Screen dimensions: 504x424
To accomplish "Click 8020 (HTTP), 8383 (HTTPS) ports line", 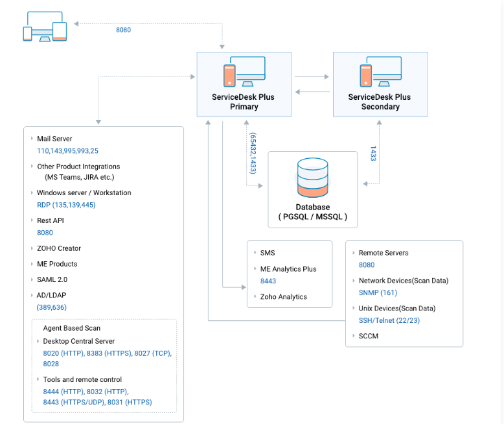I will click(108, 353).
